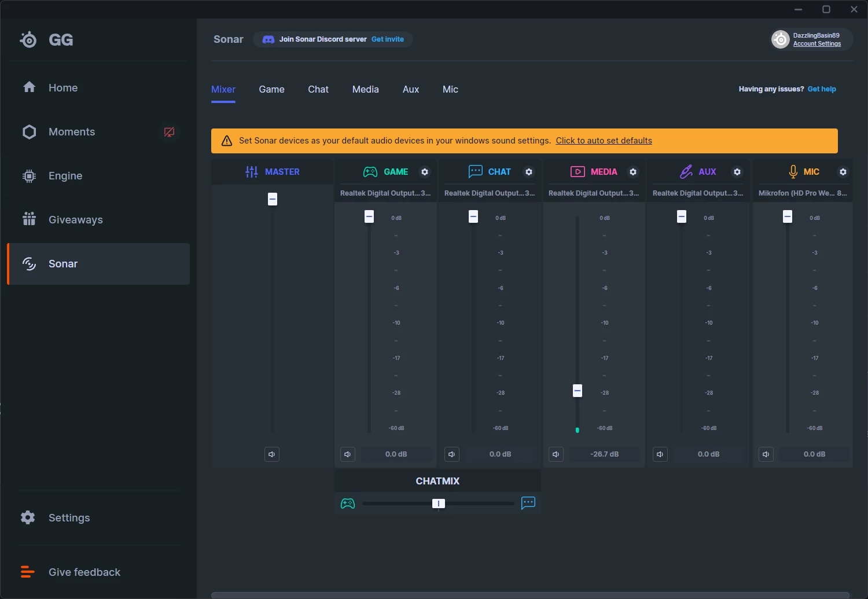Click the MASTER mixer sliders icon
868x599 pixels.
252,172
